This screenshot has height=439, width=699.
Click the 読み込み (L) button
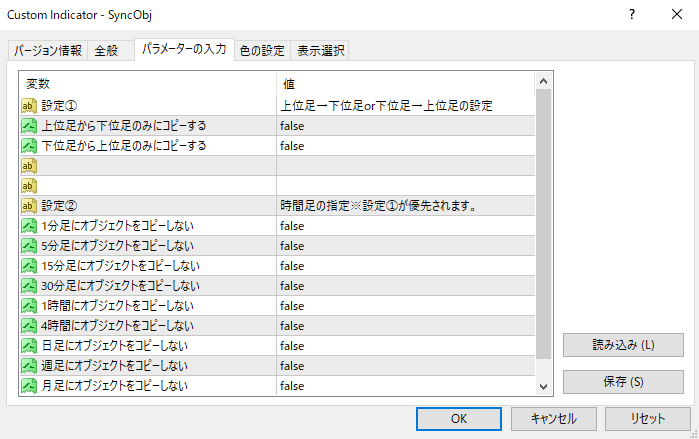(623, 345)
